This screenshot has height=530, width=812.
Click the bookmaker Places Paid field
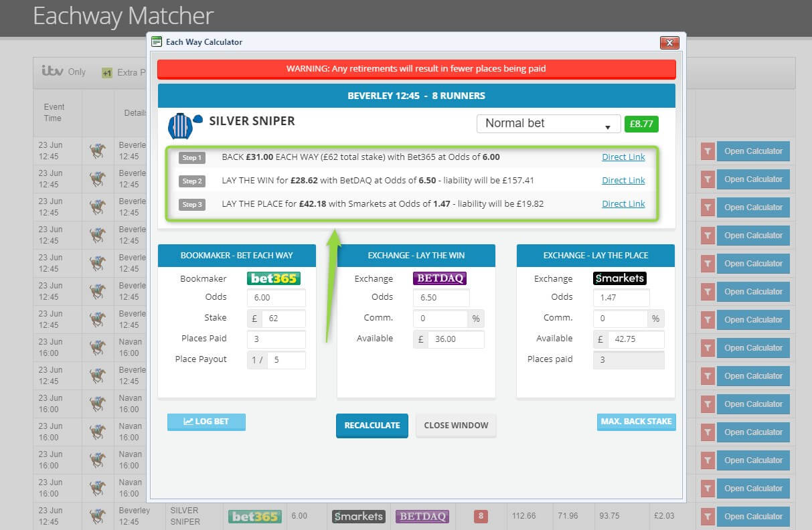pyautogui.click(x=276, y=339)
